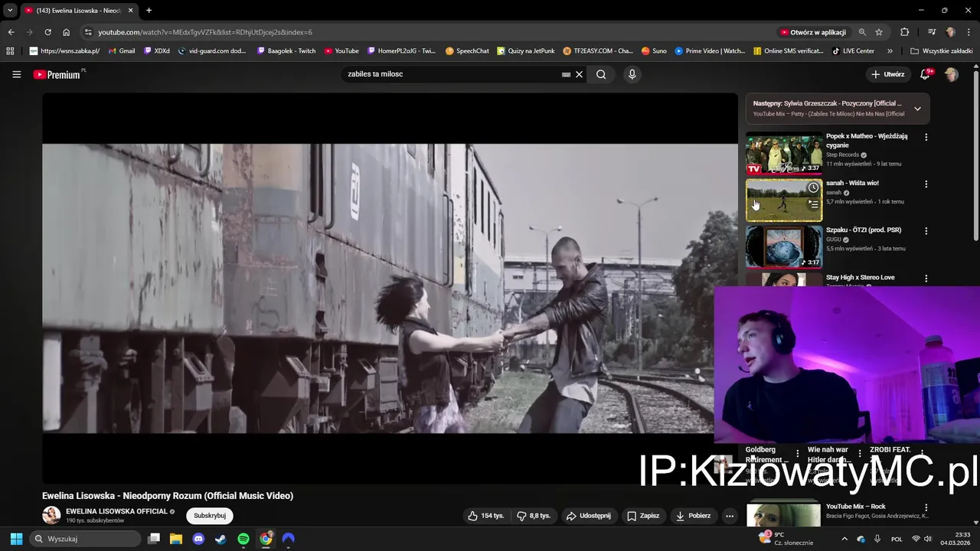The height and width of the screenshot is (551, 980).
Task: Play Popek x Matheo - Wjeżdżają cyganie thumbnail
Action: click(784, 153)
